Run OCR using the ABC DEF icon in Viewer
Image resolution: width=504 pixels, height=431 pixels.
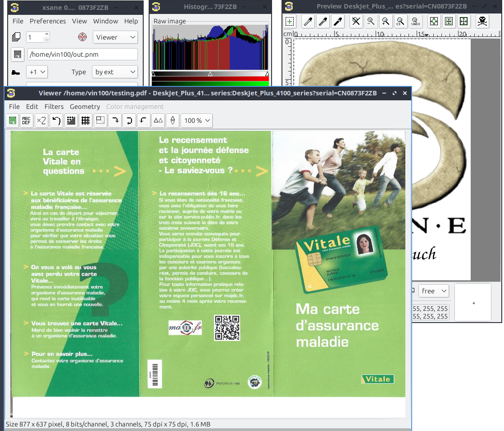pyautogui.click(x=26, y=120)
